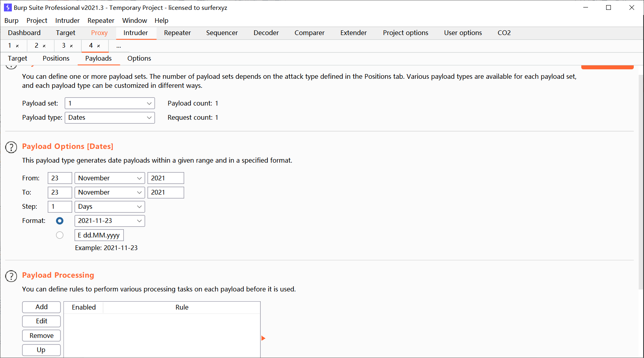Select the custom date format radio button
This screenshot has height=358, width=644.
(60, 235)
